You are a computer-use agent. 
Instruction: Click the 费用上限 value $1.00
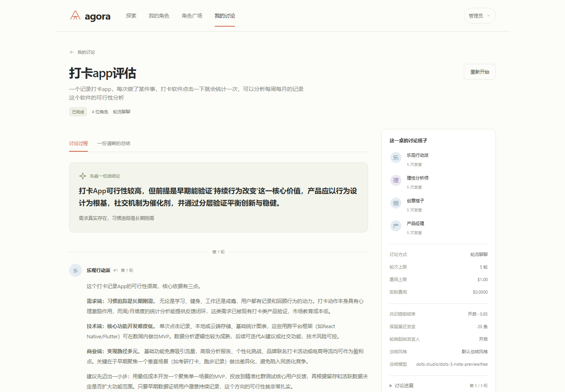point(483,279)
